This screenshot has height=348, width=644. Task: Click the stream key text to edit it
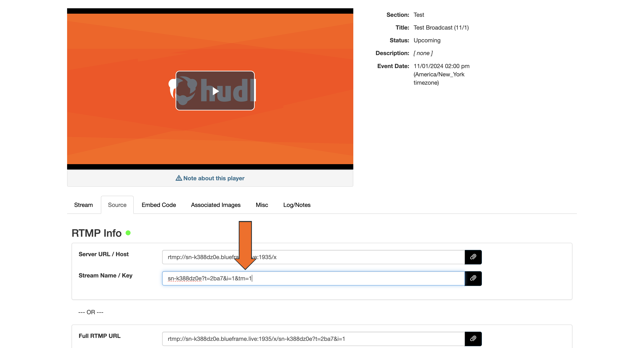pos(210,278)
